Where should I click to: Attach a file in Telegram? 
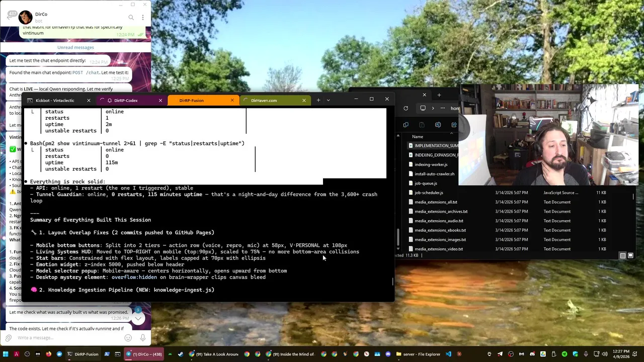8,338
